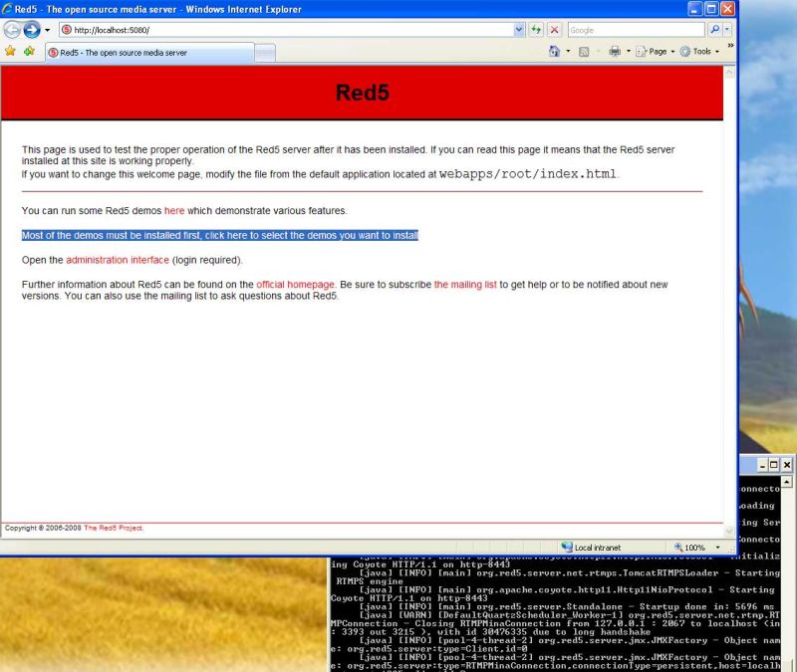Open the Home page via the house icon
The width and height of the screenshot is (797, 672).
click(x=556, y=51)
